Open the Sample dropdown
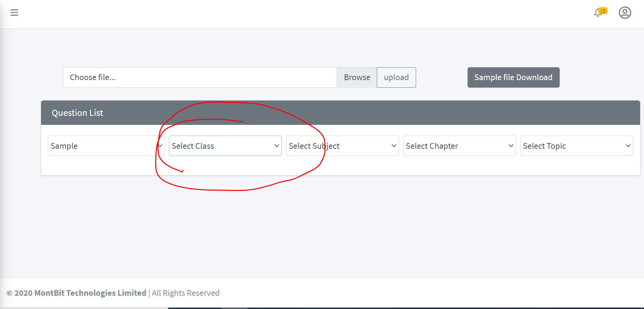Screen dimensions: 644x309 click(106, 146)
